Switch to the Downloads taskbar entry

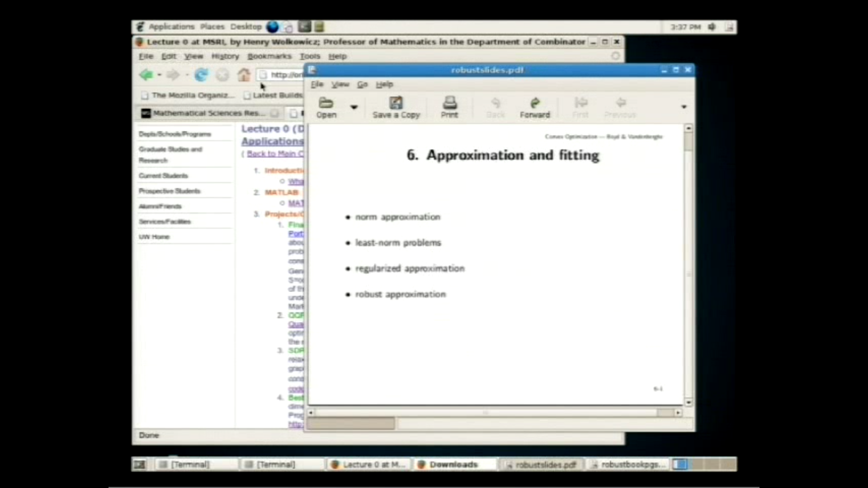(x=453, y=464)
